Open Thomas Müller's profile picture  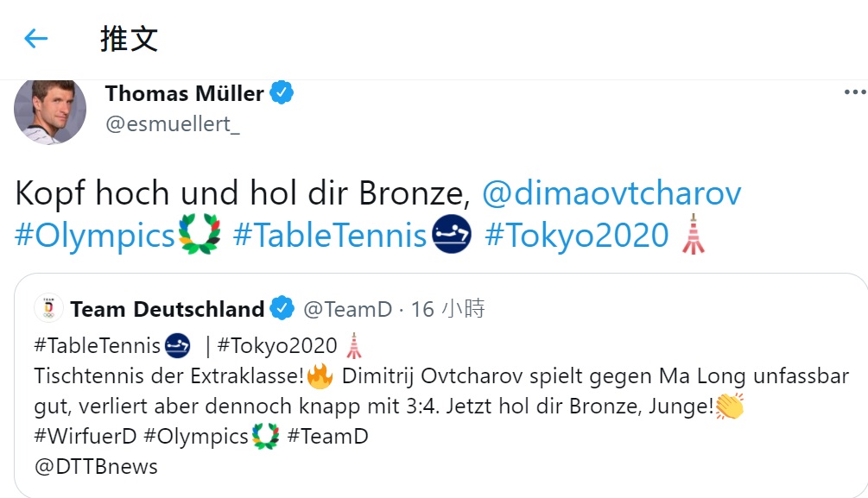click(50, 109)
